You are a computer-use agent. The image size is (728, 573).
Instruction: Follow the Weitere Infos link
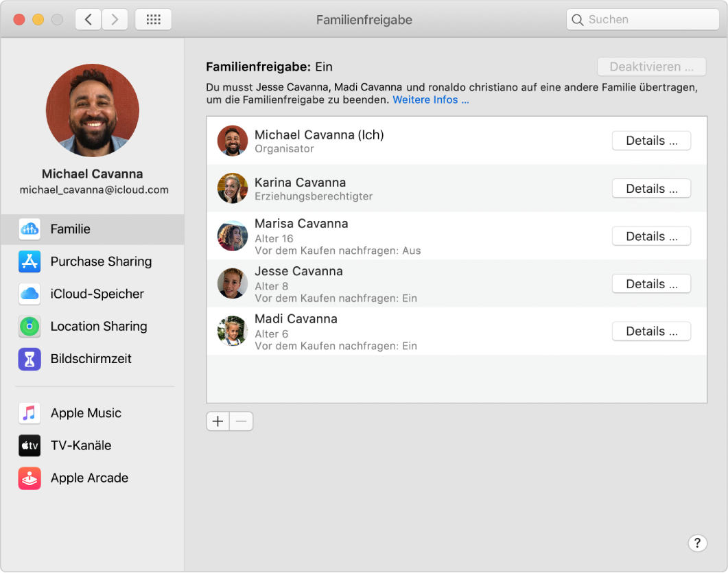pyautogui.click(x=431, y=100)
